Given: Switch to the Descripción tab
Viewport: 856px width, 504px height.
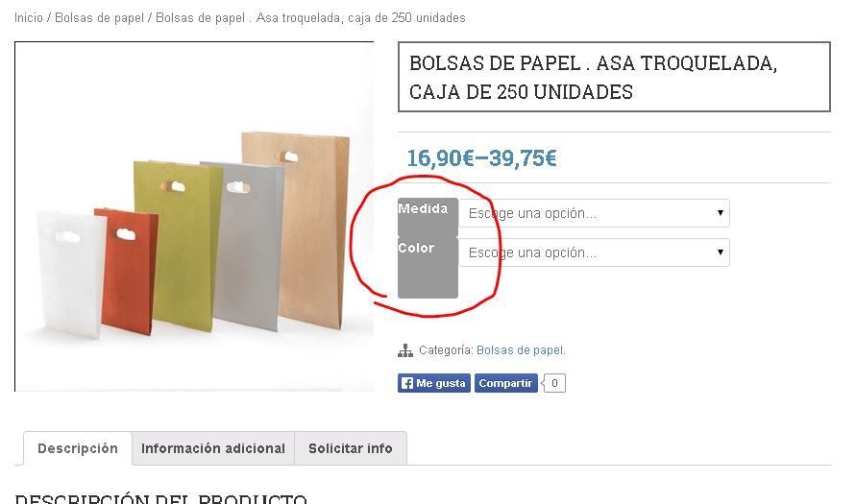Looking at the screenshot, I should (x=78, y=448).
